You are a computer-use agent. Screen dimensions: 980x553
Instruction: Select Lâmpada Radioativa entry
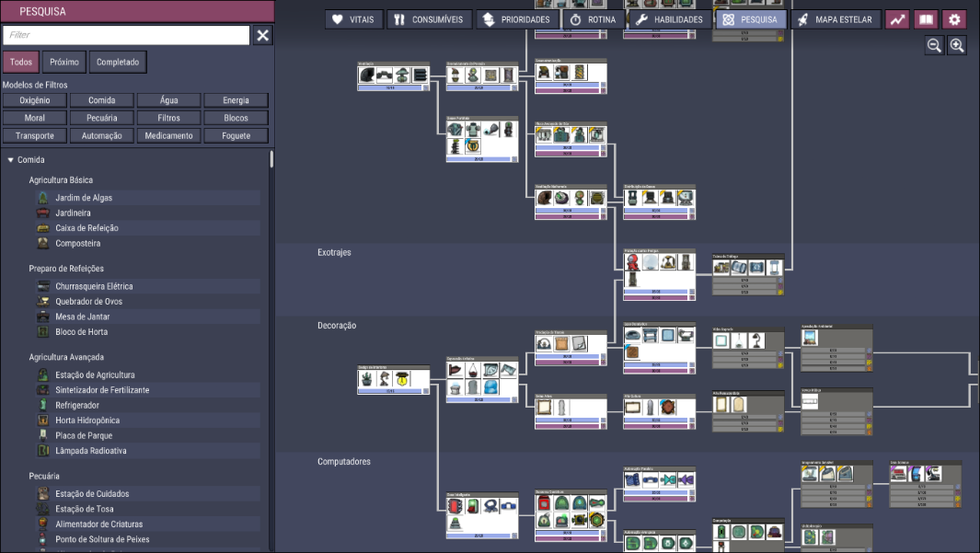[x=147, y=451]
